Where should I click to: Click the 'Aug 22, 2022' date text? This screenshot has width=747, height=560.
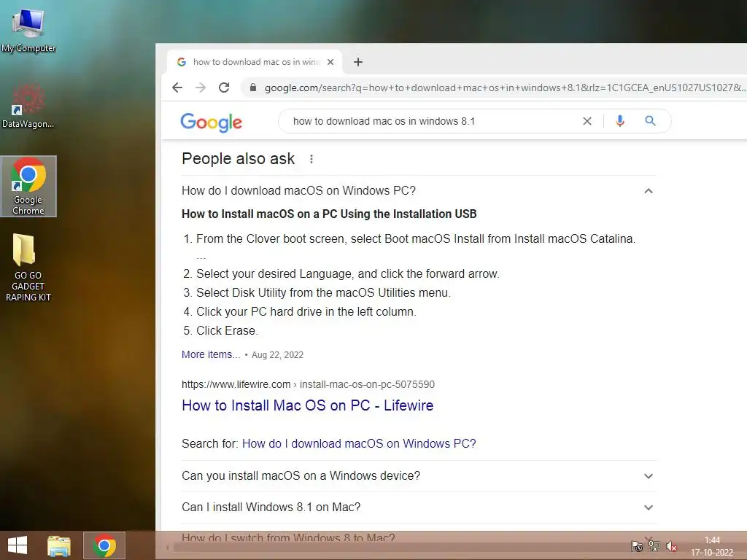pyautogui.click(x=277, y=355)
